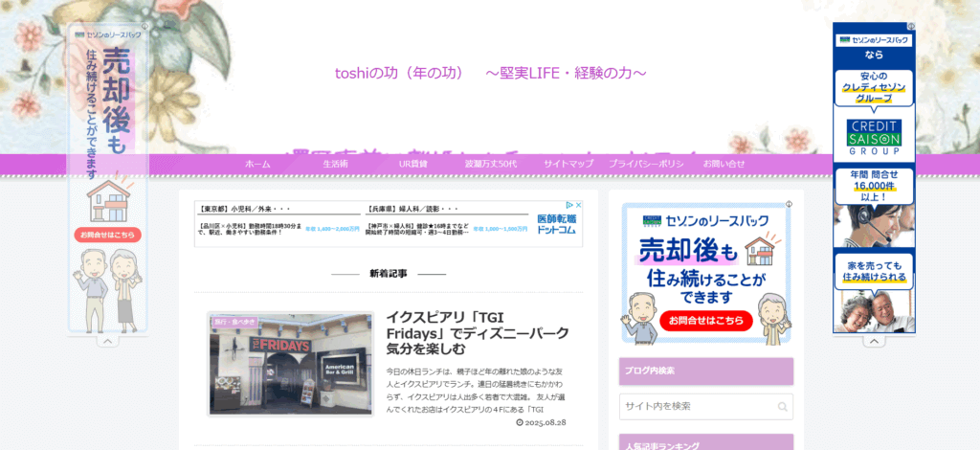The height and width of the screenshot is (450, 980).
Task: Collapse the left side ad with chevron
Action: 107,341
